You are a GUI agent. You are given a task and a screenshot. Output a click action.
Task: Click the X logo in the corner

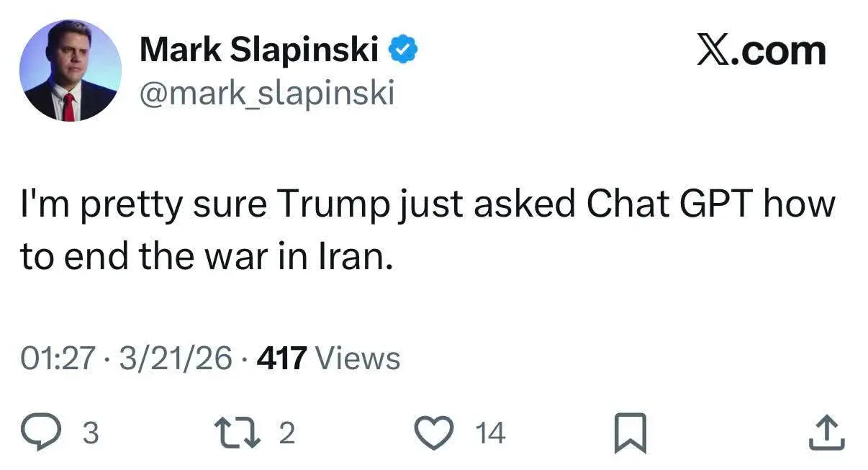(x=713, y=51)
